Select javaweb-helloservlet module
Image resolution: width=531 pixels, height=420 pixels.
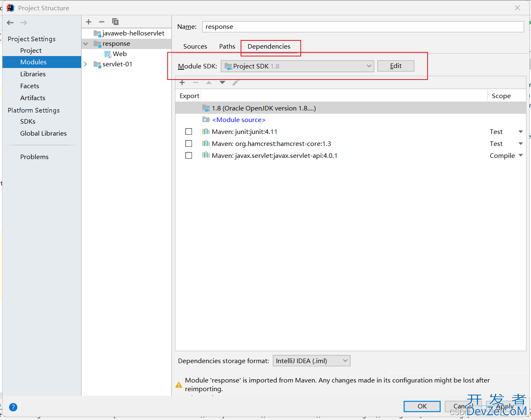133,33
